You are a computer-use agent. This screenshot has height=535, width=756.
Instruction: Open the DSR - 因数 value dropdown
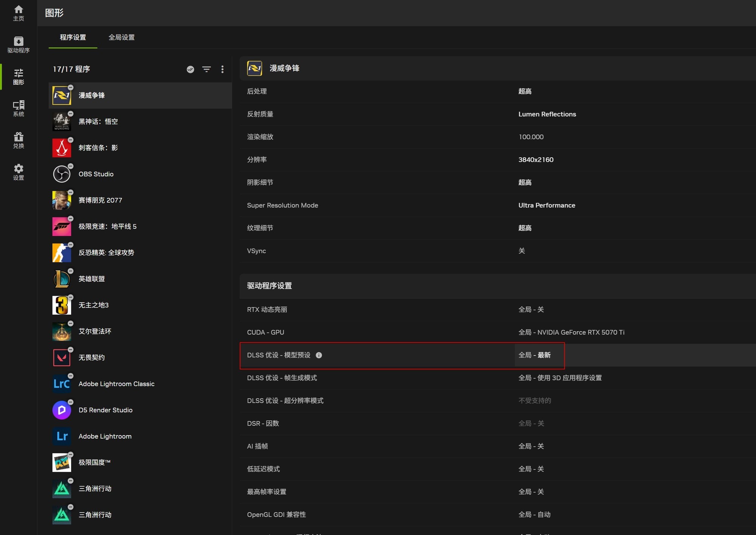531,423
